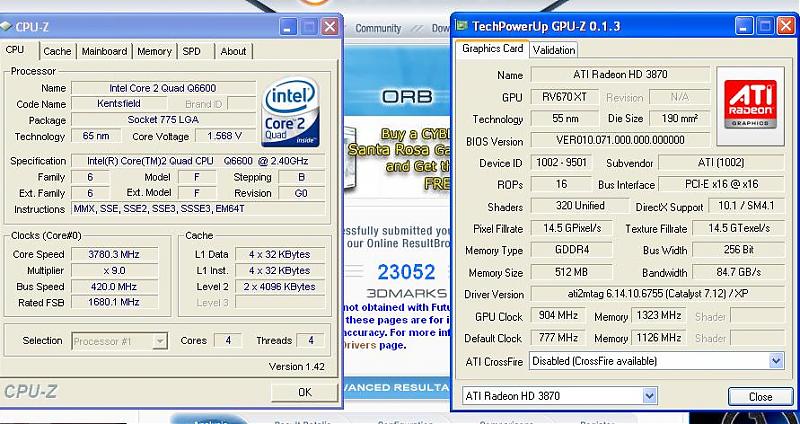Click the Rated FSB value 1680.1 MHz
This screenshot has width=800, height=424.
[114, 302]
